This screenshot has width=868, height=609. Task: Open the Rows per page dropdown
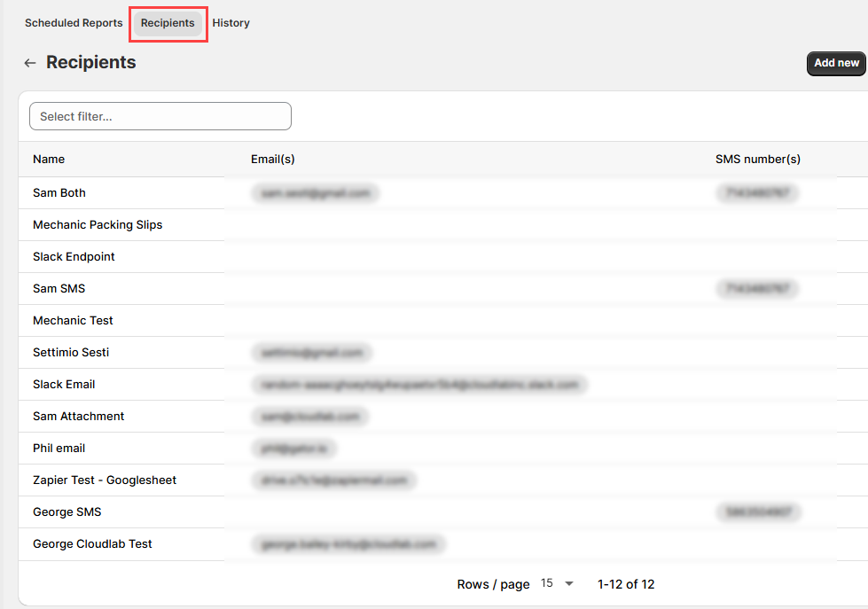pyautogui.click(x=558, y=583)
